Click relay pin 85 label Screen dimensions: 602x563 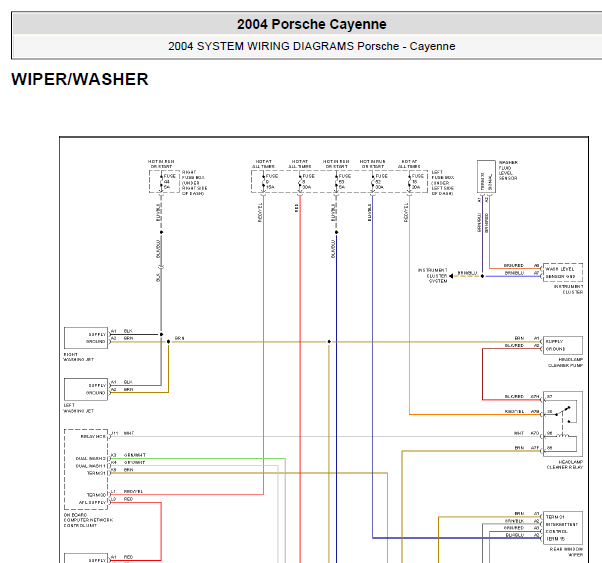coord(550,447)
